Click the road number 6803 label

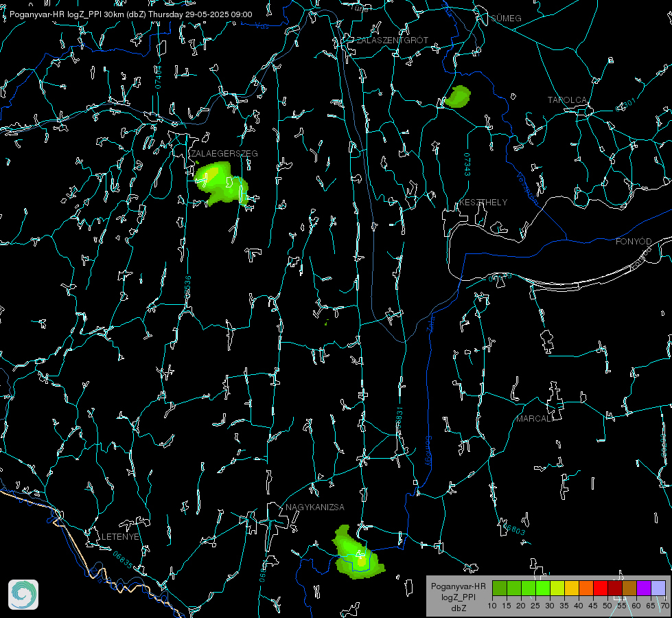pos(513,528)
